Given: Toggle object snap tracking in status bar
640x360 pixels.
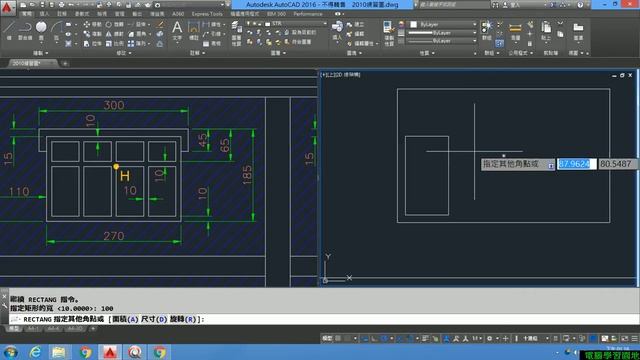Looking at the screenshot, I should [x=400, y=338].
